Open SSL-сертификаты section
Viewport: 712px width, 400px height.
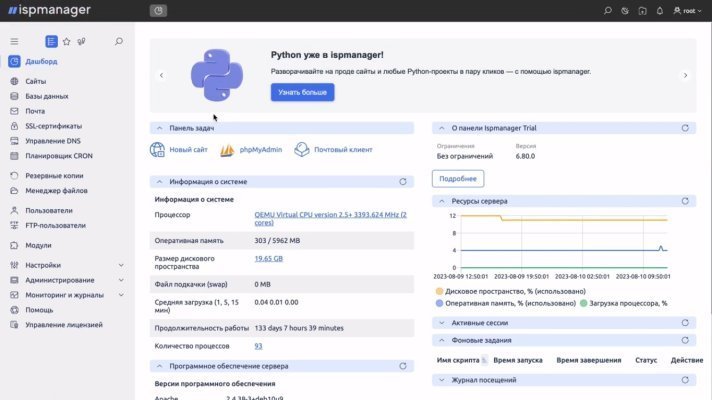tap(54, 126)
